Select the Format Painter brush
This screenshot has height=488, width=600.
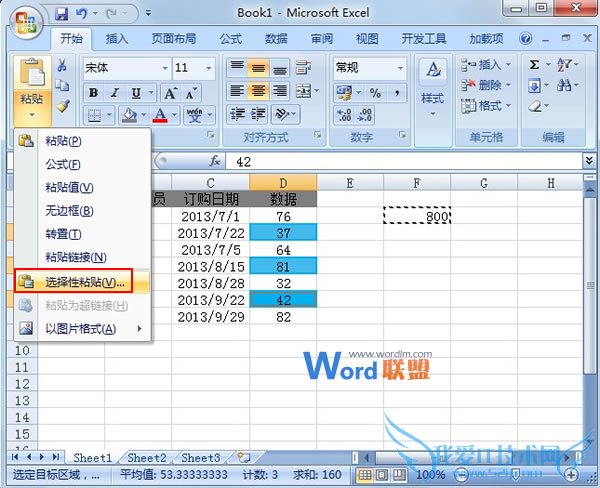point(63,106)
